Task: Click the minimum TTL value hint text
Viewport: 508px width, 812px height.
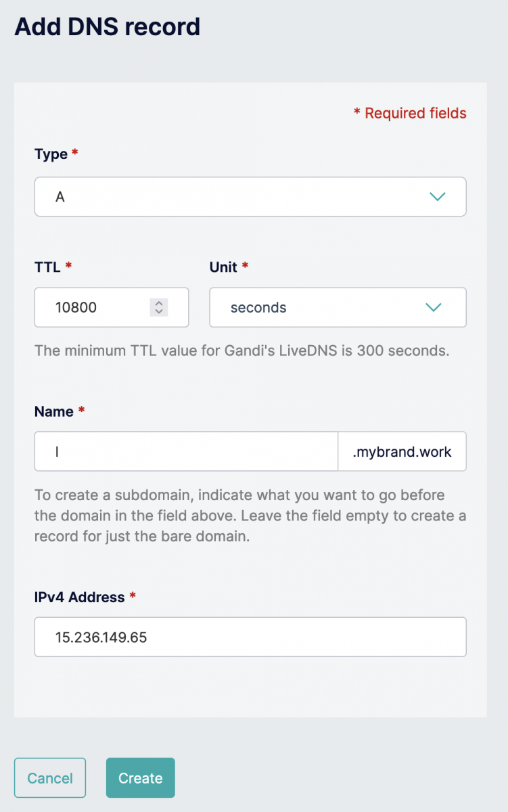Action: click(x=242, y=351)
